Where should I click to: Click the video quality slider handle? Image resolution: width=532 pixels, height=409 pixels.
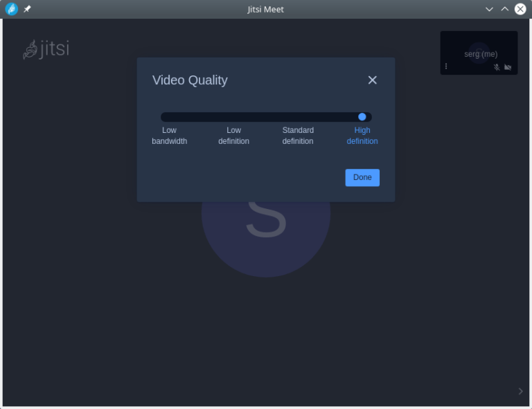(362, 117)
